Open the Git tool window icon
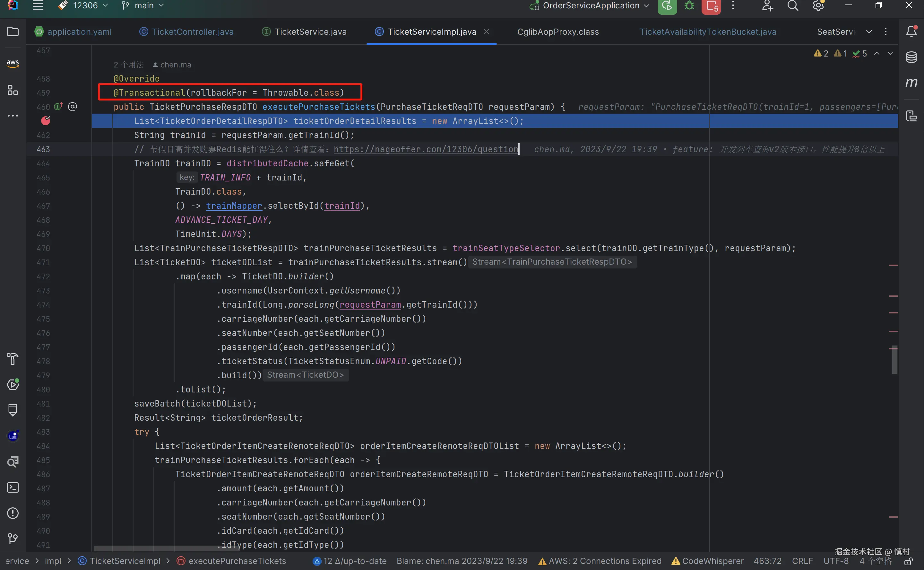Screen dimensions: 924x570 pos(13,538)
